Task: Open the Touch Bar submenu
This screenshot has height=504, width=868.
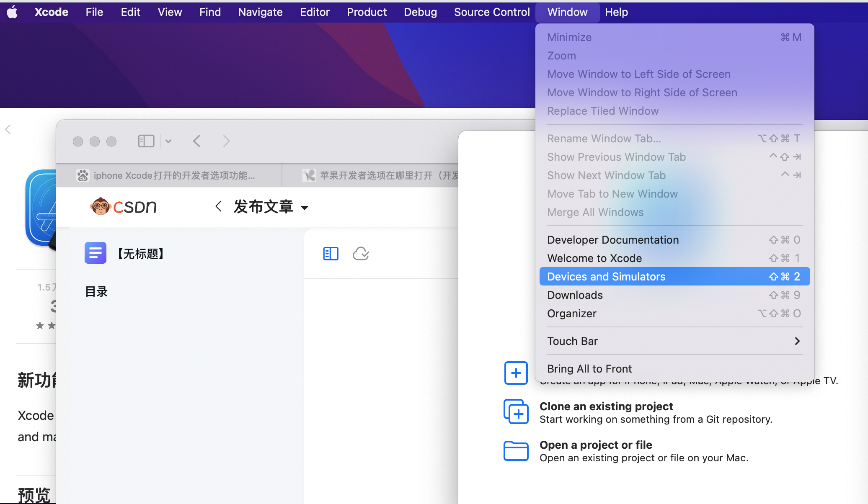Action: coord(674,341)
